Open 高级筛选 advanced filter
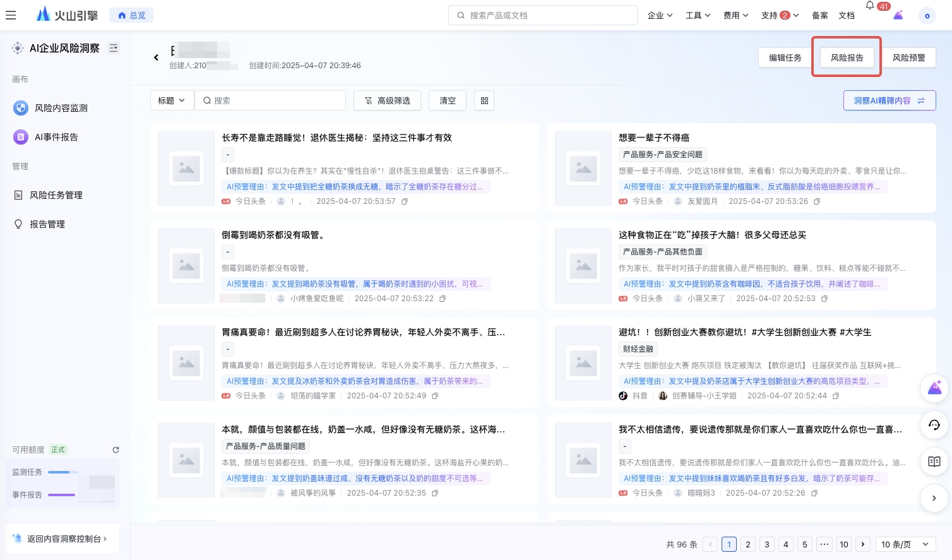The height and width of the screenshot is (560, 952). click(x=387, y=100)
